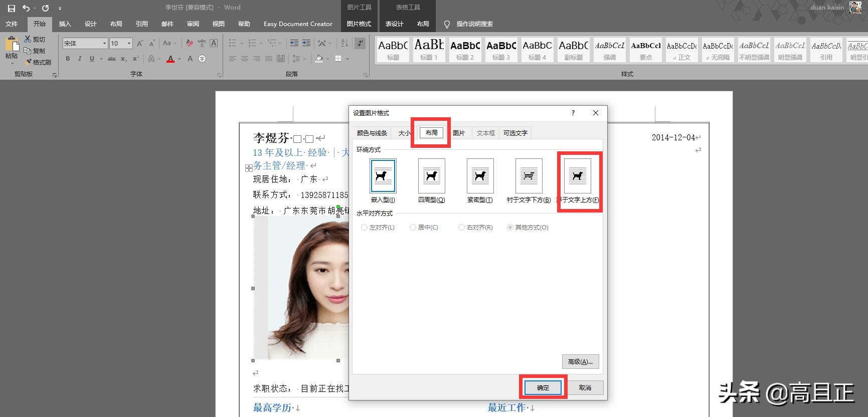868x417 pixels.
Task: Open the change case Aa dropdown
Action: (x=169, y=43)
